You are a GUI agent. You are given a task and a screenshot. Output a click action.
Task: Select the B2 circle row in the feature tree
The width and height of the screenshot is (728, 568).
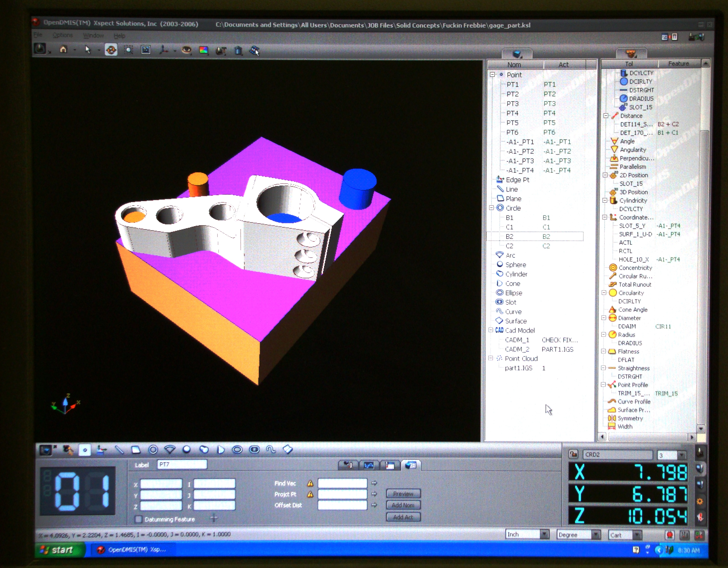(x=535, y=236)
